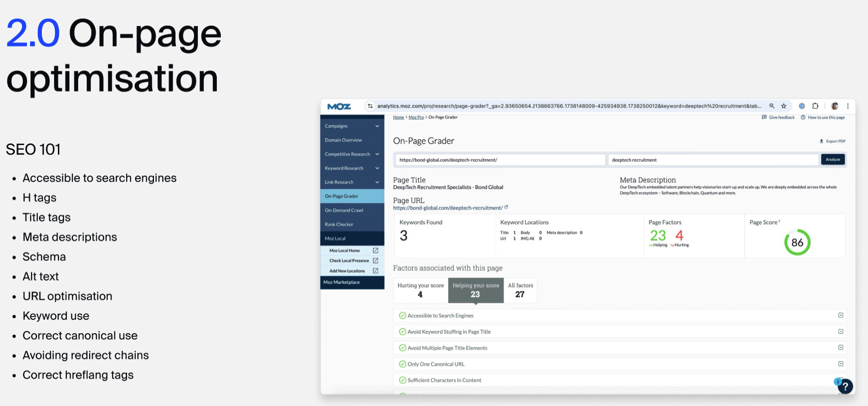Open the browser extensions puzzle icon
This screenshot has width=868, height=406.
(x=815, y=106)
